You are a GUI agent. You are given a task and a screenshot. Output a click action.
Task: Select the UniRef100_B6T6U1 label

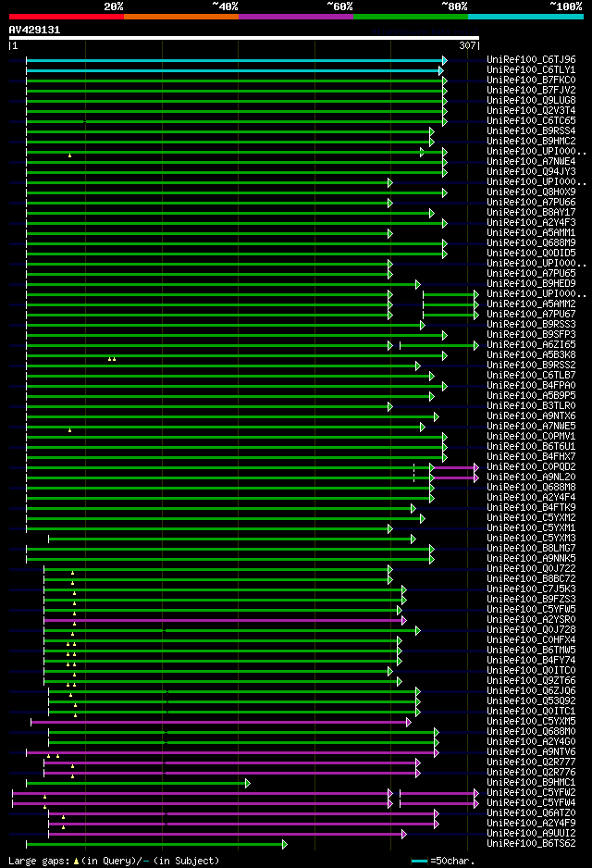tap(531, 446)
